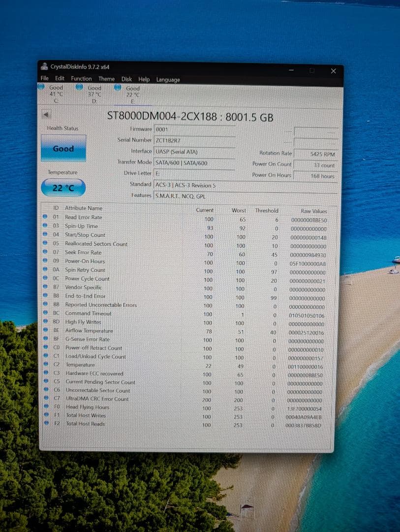Click the status dot beside Airflow Temperature
This screenshot has height=532, width=400.
click(x=46, y=331)
